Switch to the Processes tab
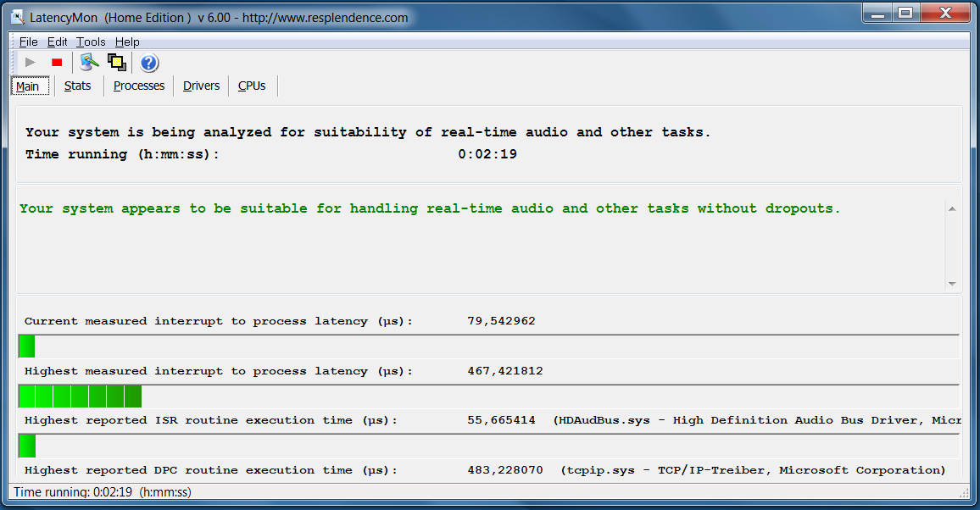Viewport: 980px width, 510px height. coord(139,86)
